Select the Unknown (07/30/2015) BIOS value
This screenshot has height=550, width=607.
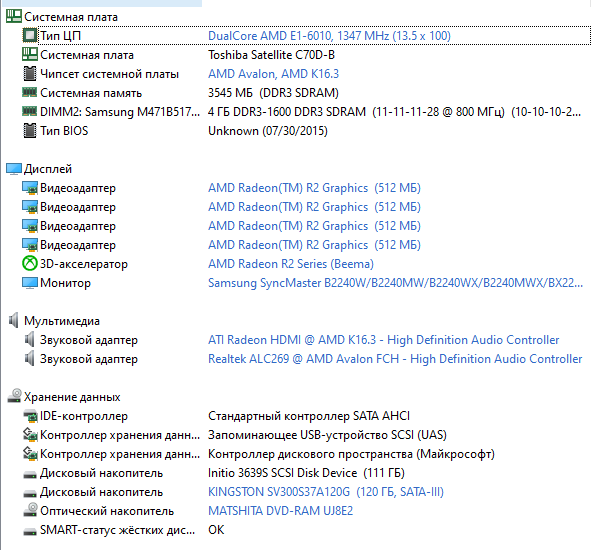268,130
